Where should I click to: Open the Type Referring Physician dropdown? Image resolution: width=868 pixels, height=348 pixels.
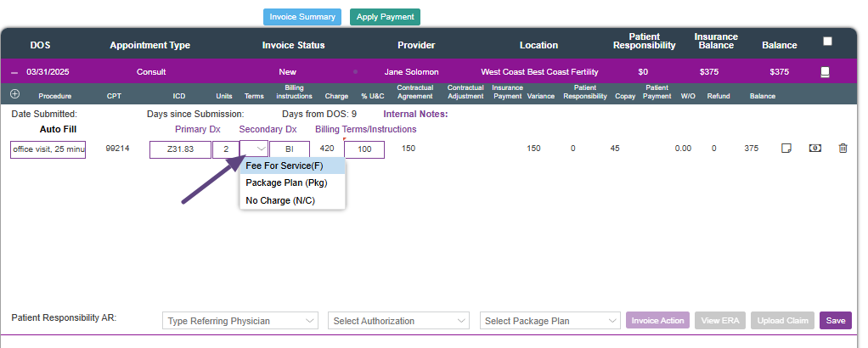[240, 321]
